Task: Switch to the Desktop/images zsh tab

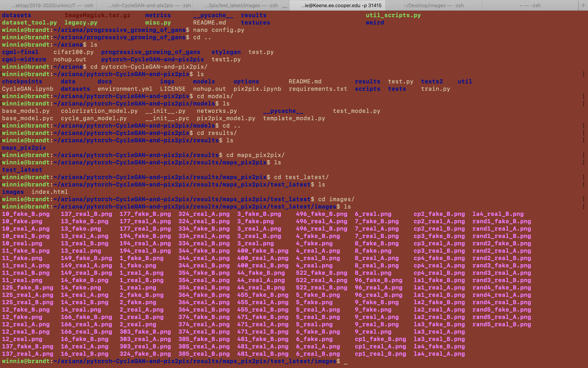Action: pos(433,5)
